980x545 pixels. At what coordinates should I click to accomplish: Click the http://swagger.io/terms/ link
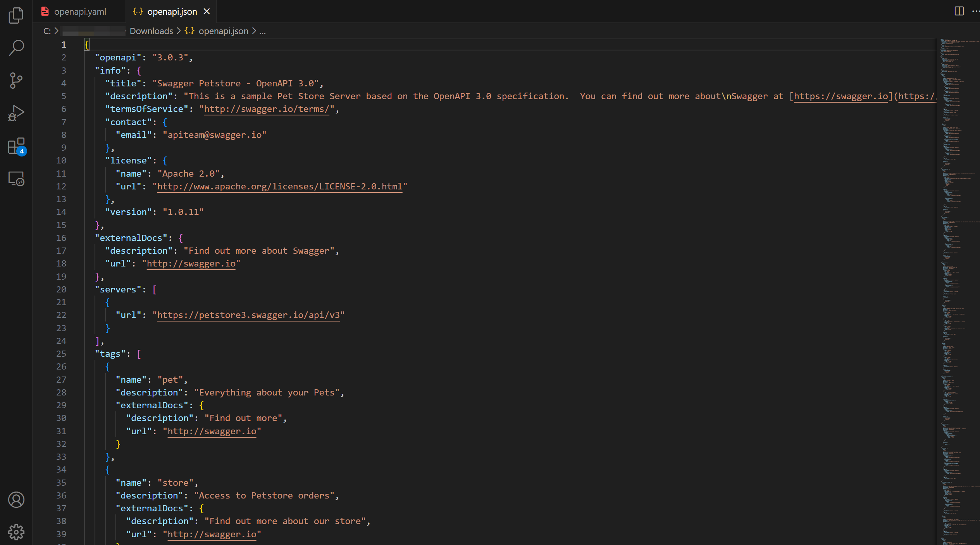[x=266, y=109]
